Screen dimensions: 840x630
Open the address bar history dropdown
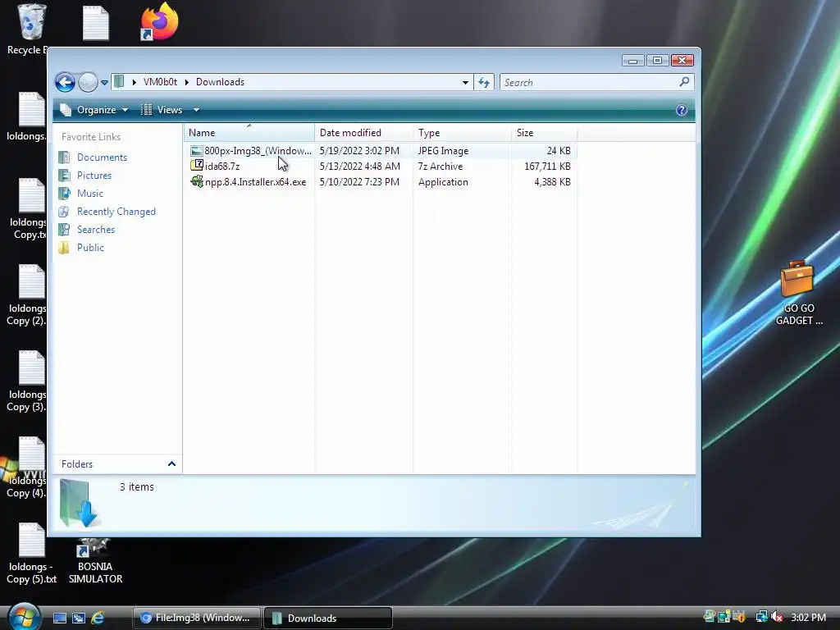[x=465, y=83]
